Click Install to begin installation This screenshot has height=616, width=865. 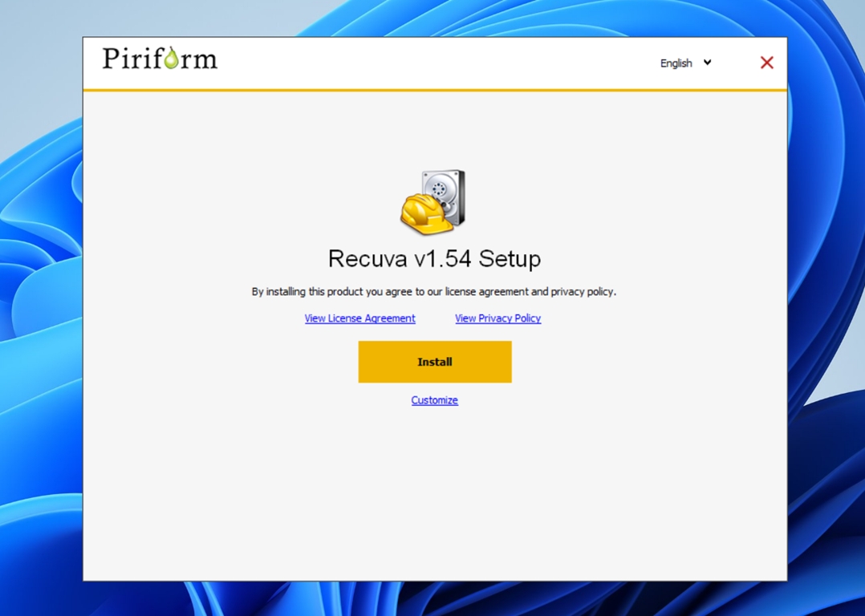(x=434, y=362)
